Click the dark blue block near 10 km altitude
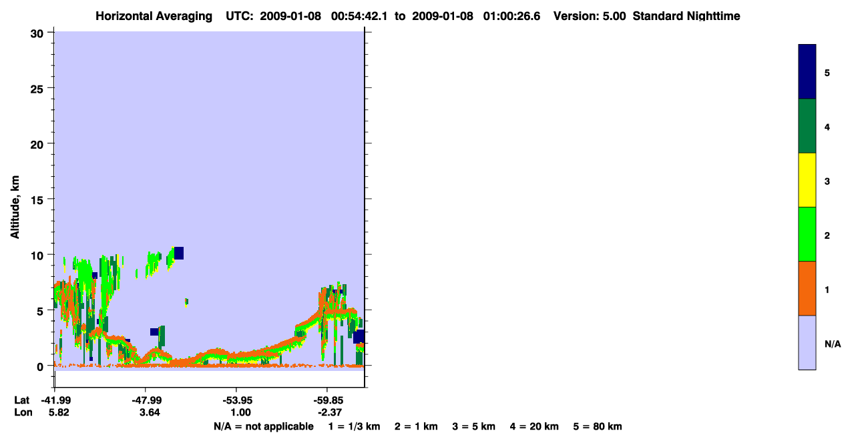The image size is (868, 445). coord(178,253)
